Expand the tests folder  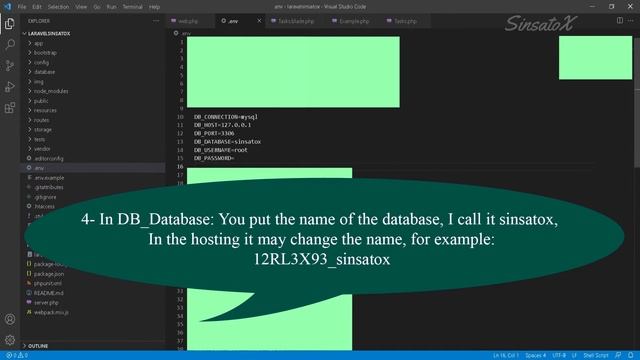pyautogui.click(x=39, y=139)
